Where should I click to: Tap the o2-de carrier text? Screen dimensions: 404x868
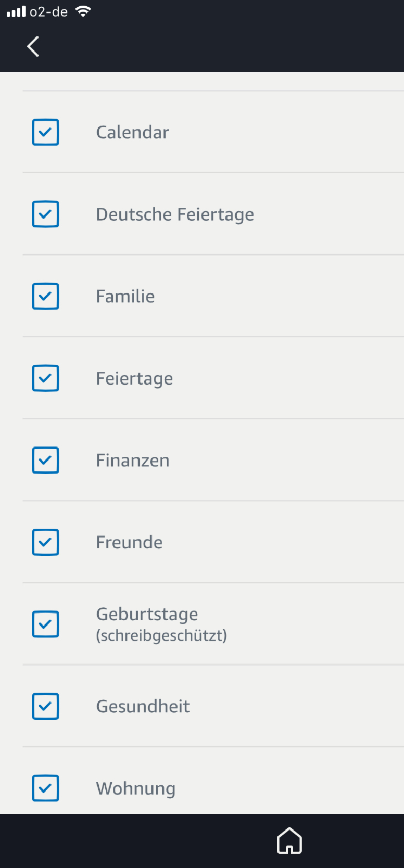pyautogui.click(x=48, y=11)
